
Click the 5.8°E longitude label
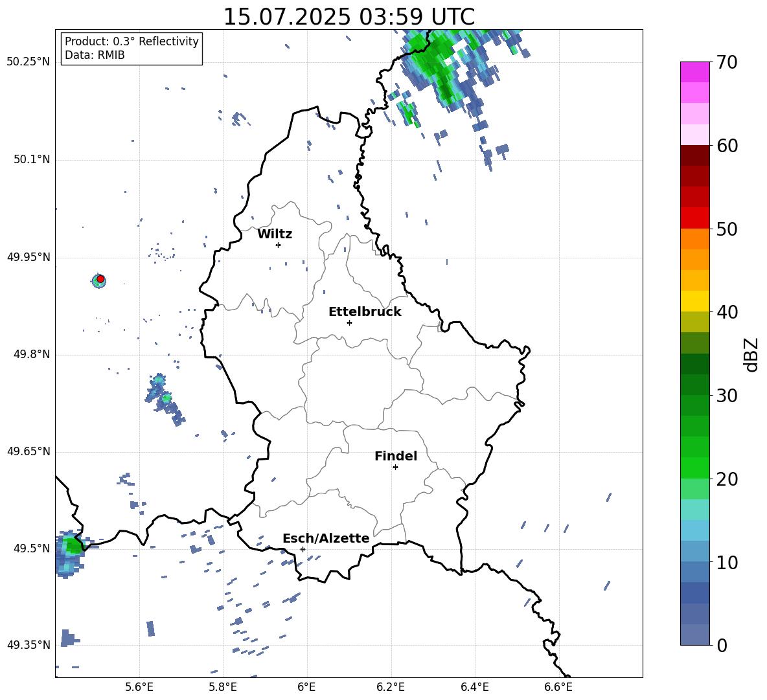tap(223, 687)
